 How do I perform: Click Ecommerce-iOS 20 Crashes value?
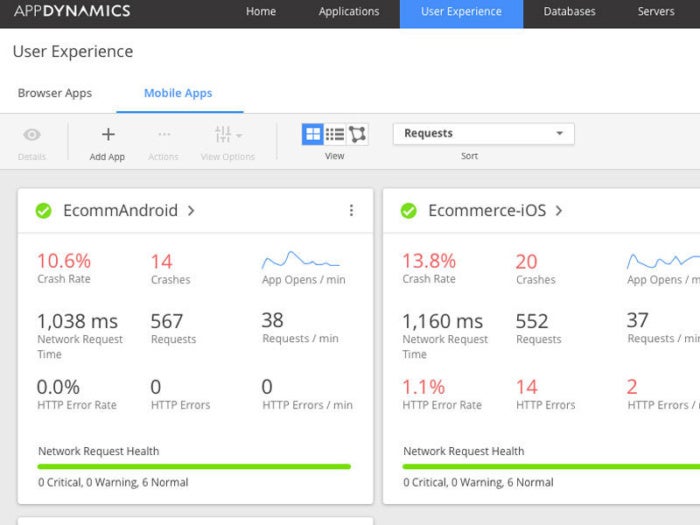[x=526, y=262]
